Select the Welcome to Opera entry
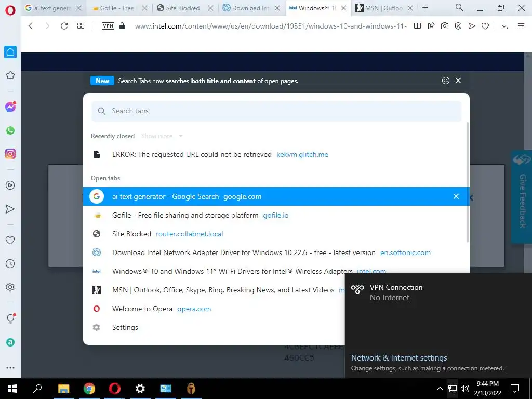 [214, 309]
